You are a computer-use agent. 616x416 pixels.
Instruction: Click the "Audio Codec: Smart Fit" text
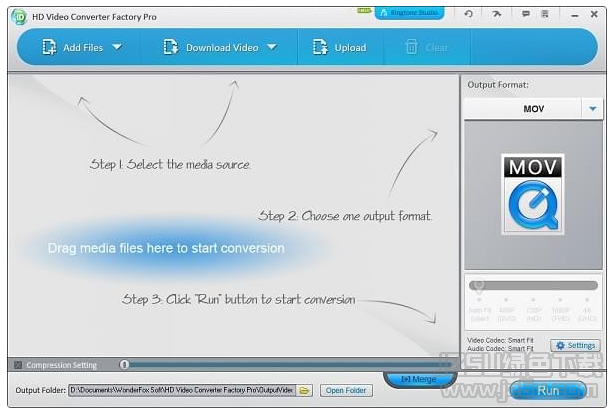click(x=500, y=348)
